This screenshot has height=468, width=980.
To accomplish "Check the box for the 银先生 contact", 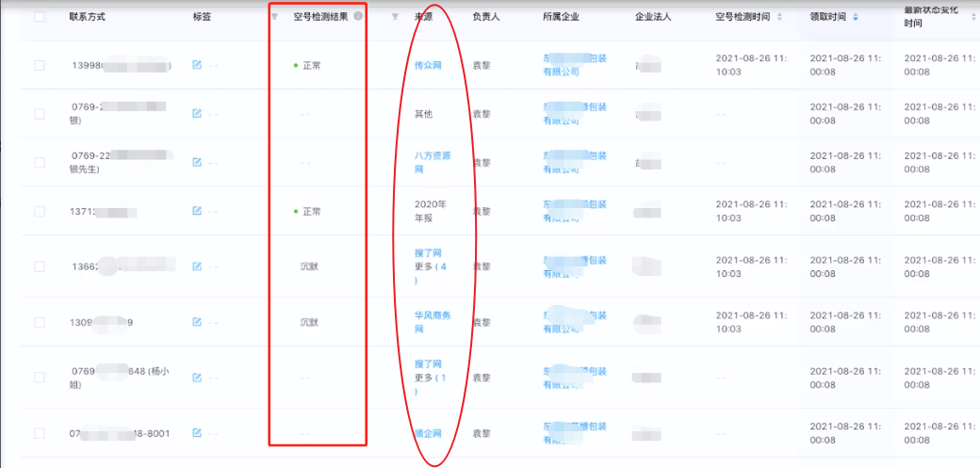I will coord(40,163).
